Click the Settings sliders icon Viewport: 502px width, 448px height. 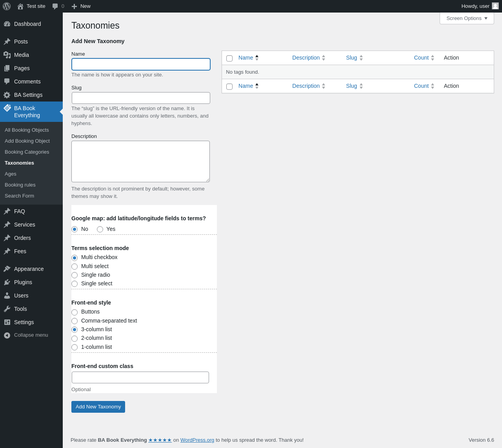pos(7,322)
